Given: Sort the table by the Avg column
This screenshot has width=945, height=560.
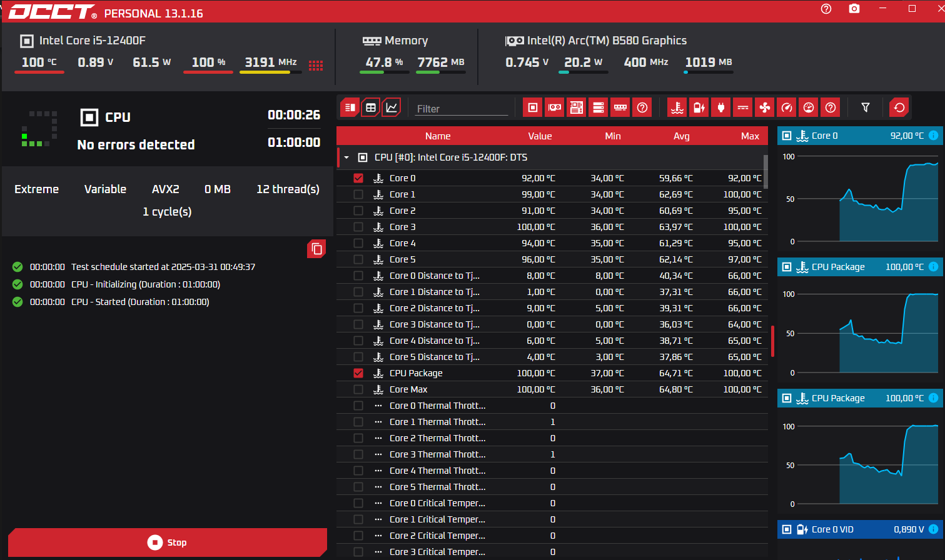Looking at the screenshot, I should tap(682, 136).
